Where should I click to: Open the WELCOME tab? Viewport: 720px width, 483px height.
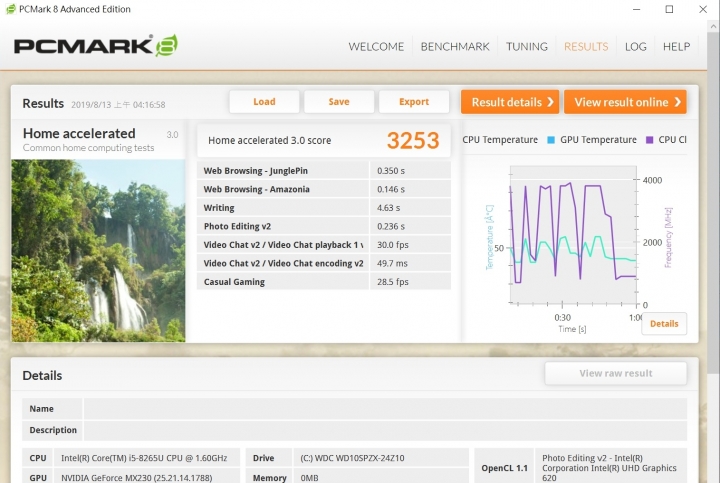[376, 46]
